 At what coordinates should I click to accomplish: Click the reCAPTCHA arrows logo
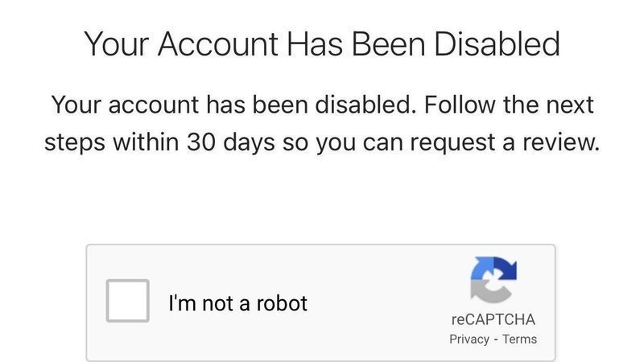[493, 282]
